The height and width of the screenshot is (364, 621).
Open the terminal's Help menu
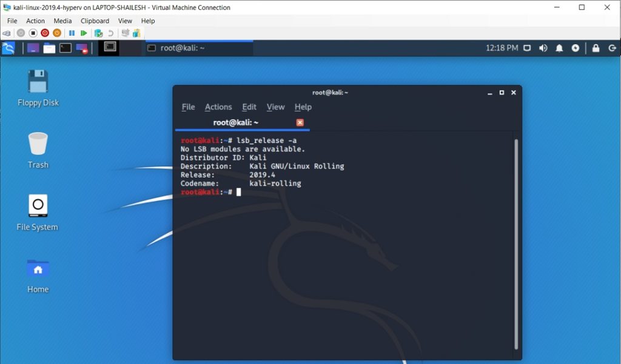click(x=303, y=107)
